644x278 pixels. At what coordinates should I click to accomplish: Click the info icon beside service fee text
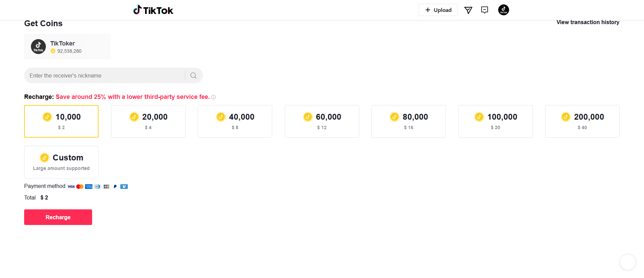pyautogui.click(x=213, y=97)
